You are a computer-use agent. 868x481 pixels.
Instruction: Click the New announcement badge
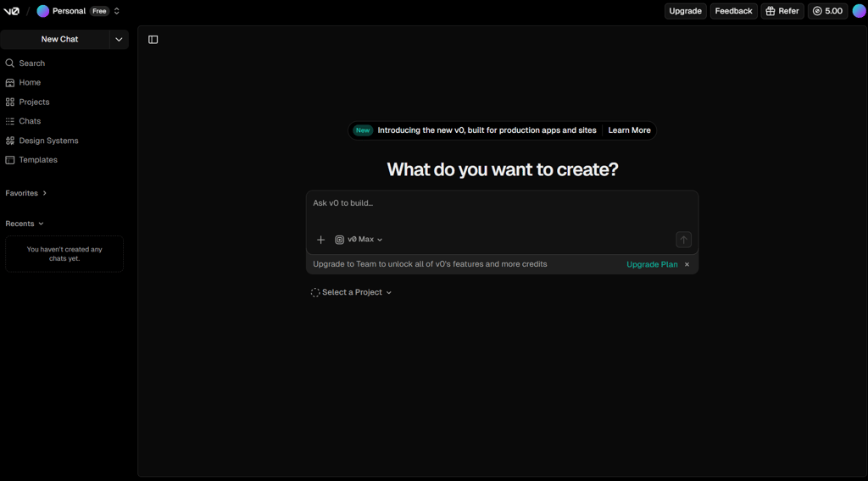363,130
